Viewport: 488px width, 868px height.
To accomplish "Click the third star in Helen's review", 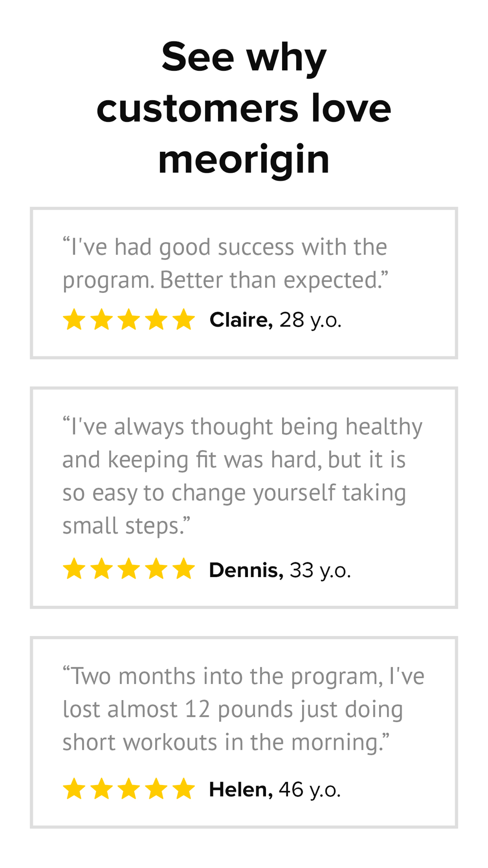I will pyautogui.click(x=129, y=789).
